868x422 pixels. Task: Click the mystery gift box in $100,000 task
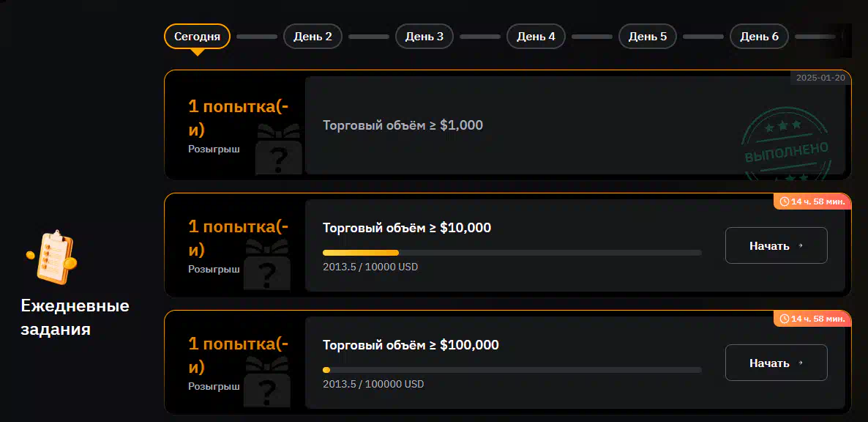[267, 382]
